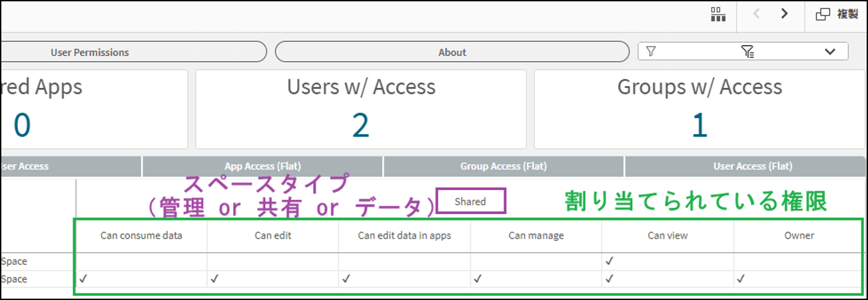Click the Can consume data column header
Viewport: 868px width, 300px height.
(x=141, y=235)
